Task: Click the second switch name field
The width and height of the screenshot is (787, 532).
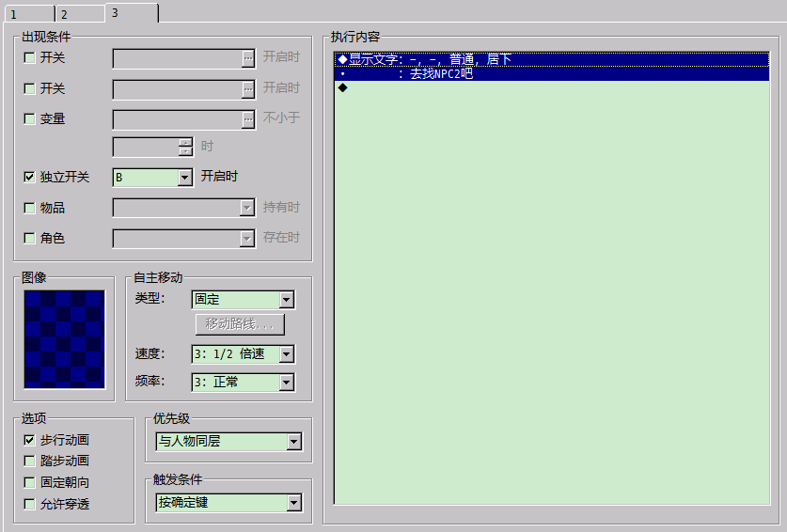Action: [x=178, y=90]
